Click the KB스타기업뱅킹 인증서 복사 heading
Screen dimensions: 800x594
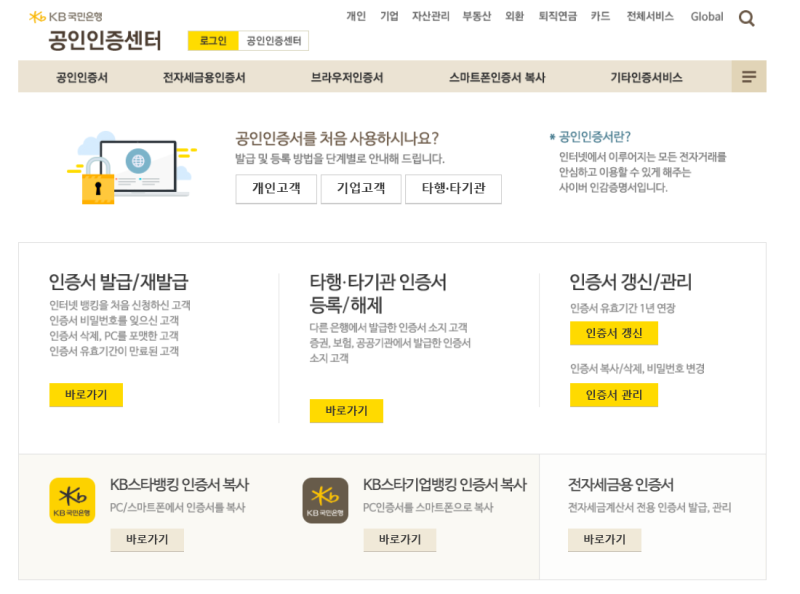[x=444, y=484]
